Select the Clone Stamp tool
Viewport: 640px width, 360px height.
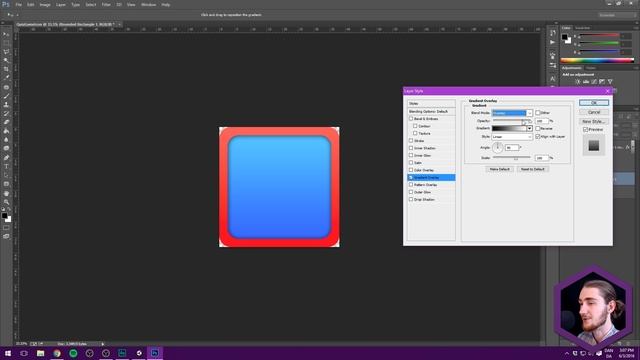(x=6, y=104)
